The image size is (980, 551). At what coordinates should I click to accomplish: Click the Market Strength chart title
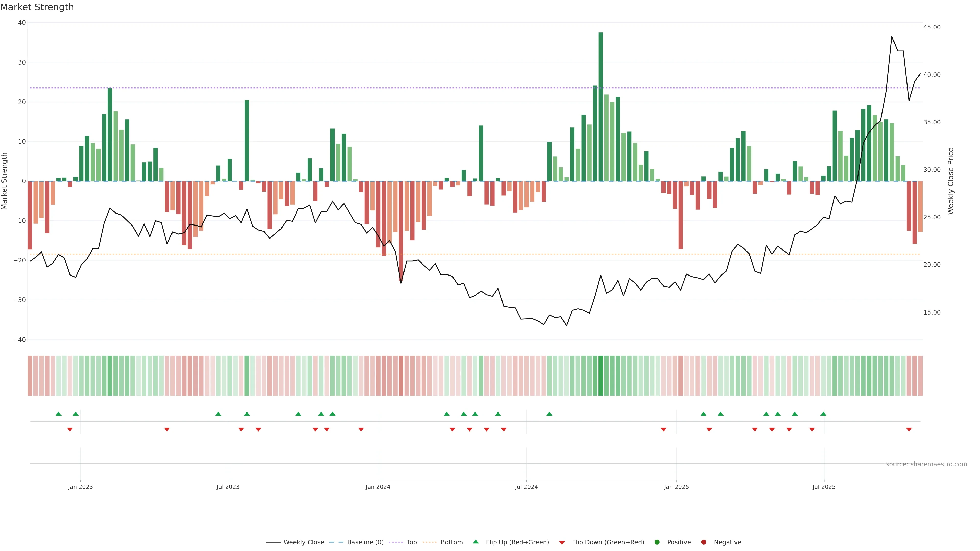37,7
